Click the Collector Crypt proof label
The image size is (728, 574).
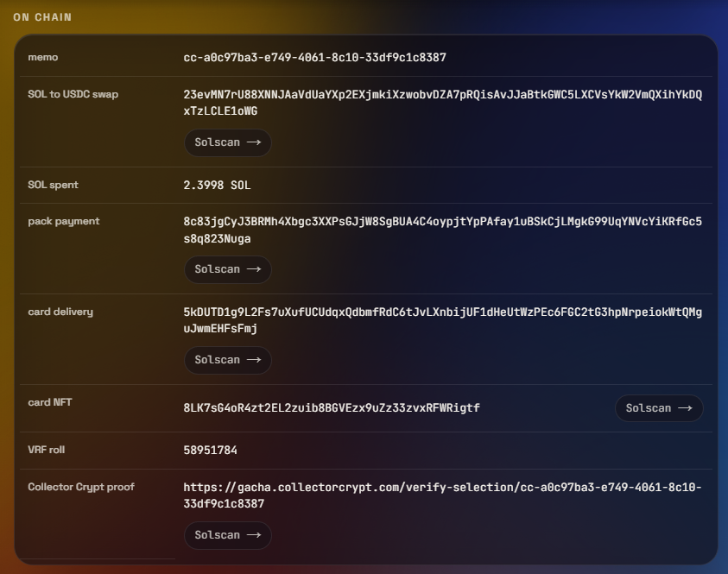click(81, 487)
